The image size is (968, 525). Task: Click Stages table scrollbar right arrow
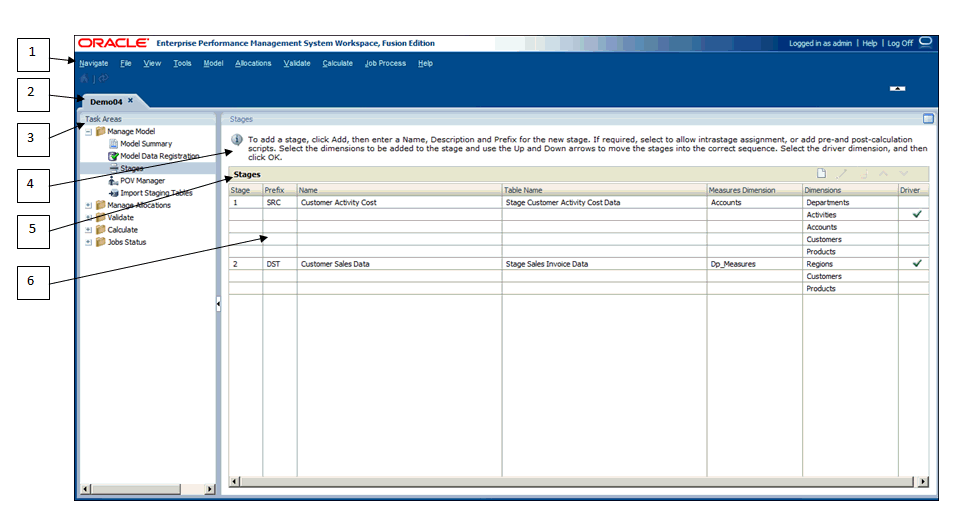click(x=923, y=481)
